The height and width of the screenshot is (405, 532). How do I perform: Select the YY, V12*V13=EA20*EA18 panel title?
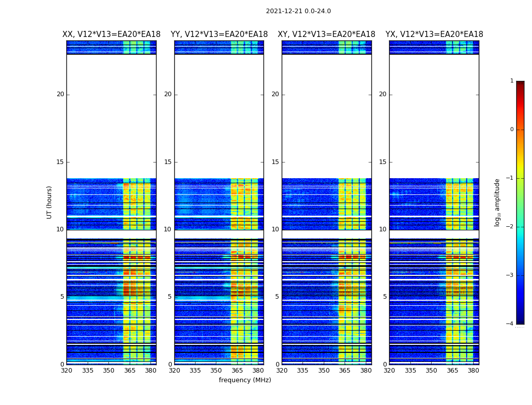pyautogui.click(x=219, y=34)
